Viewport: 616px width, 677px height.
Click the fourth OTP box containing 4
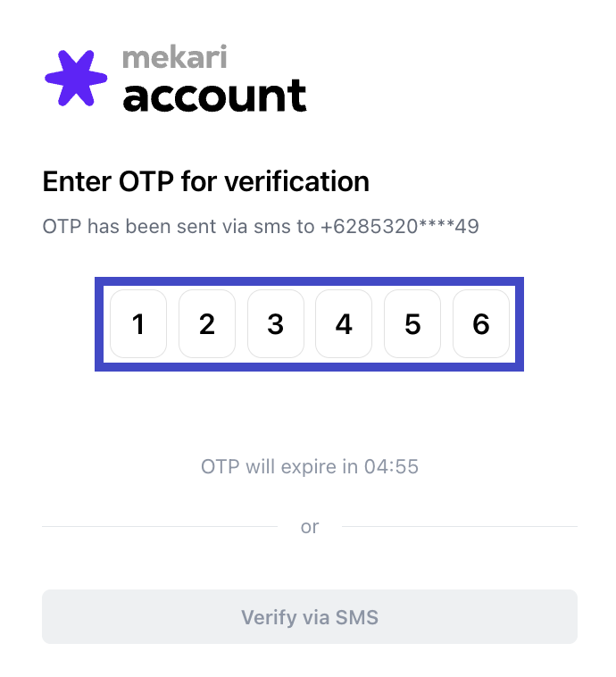coord(344,324)
